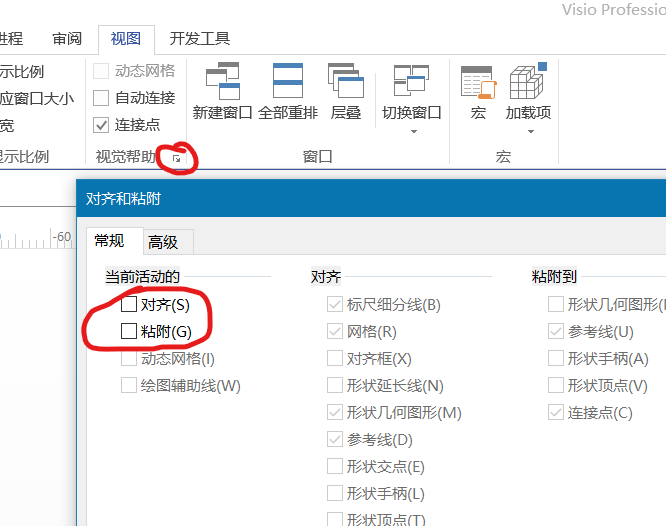
Task: Click the 对齐和粘附 dialog title bar
Action: pyautogui.click(x=371, y=198)
